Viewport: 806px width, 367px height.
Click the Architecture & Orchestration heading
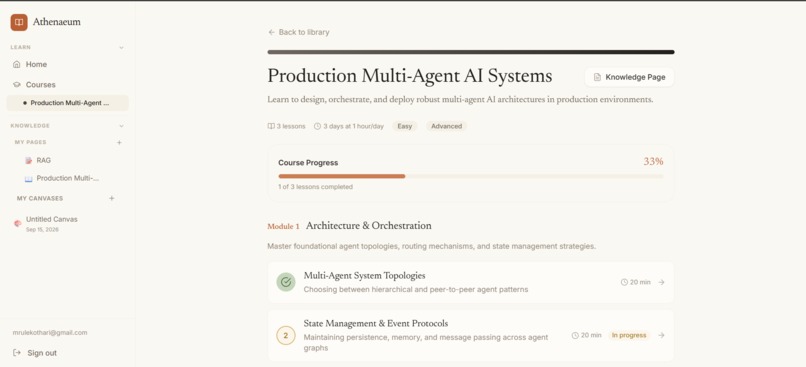tap(369, 226)
